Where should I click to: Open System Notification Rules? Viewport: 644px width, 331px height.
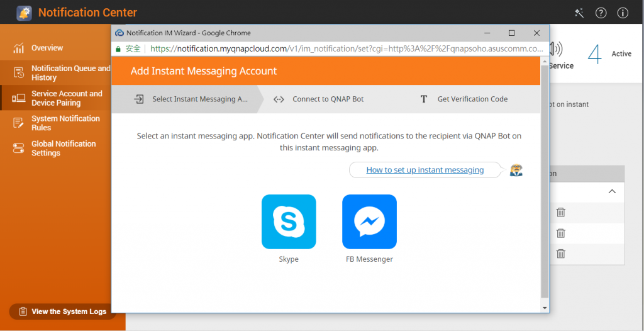point(57,123)
